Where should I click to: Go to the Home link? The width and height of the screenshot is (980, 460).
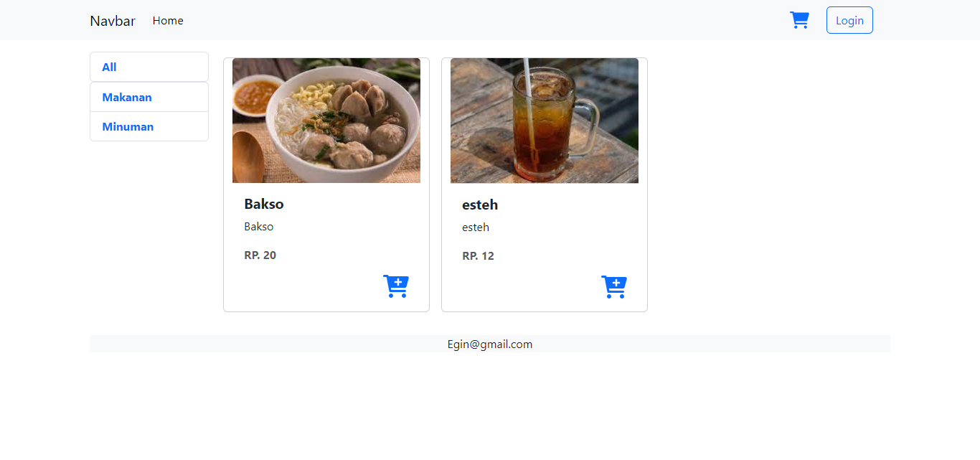[168, 21]
